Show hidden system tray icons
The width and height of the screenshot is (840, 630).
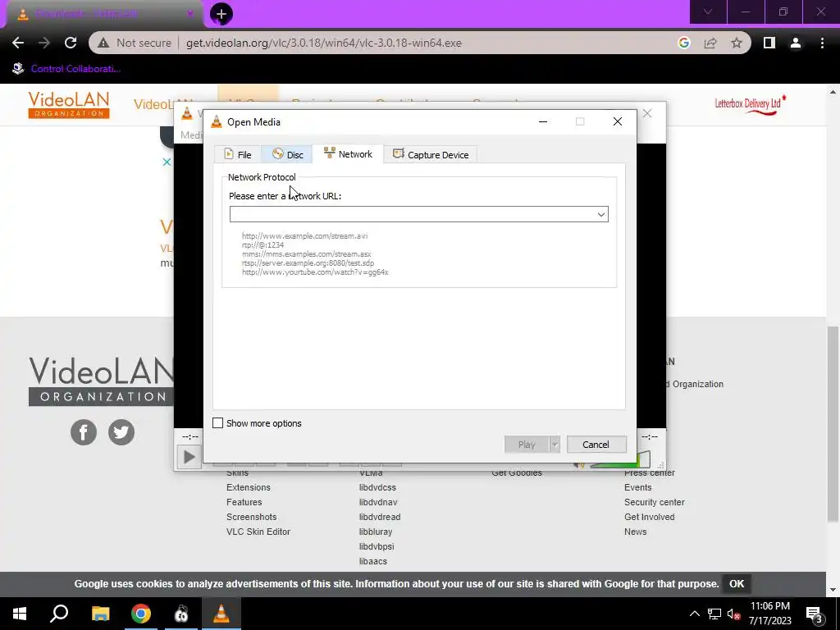pos(694,614)
